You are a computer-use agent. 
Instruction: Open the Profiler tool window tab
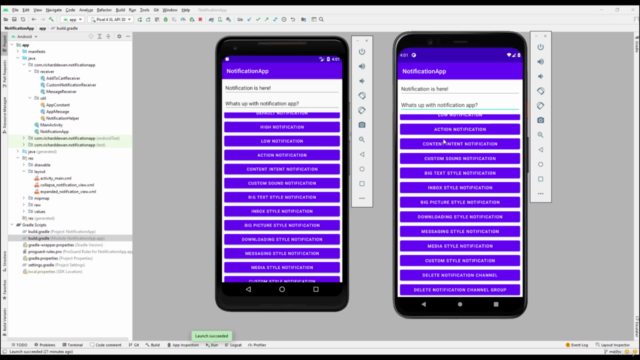click(257, 345)
